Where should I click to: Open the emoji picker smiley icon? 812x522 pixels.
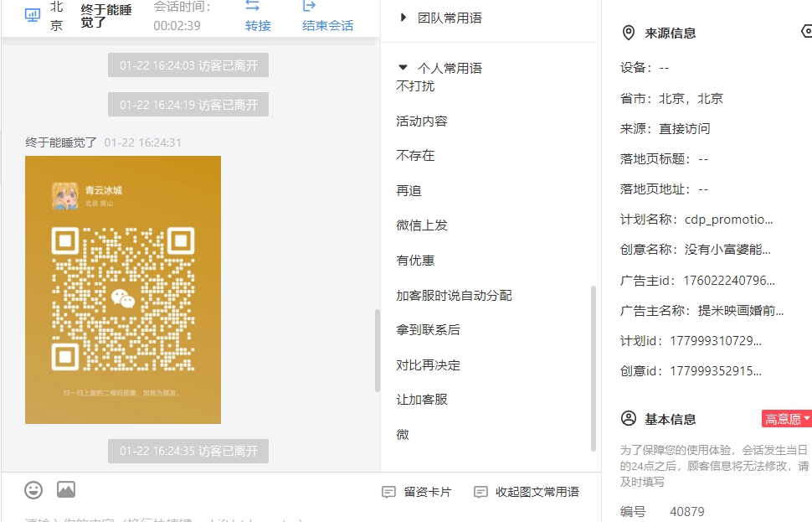(x=33, y=490)
